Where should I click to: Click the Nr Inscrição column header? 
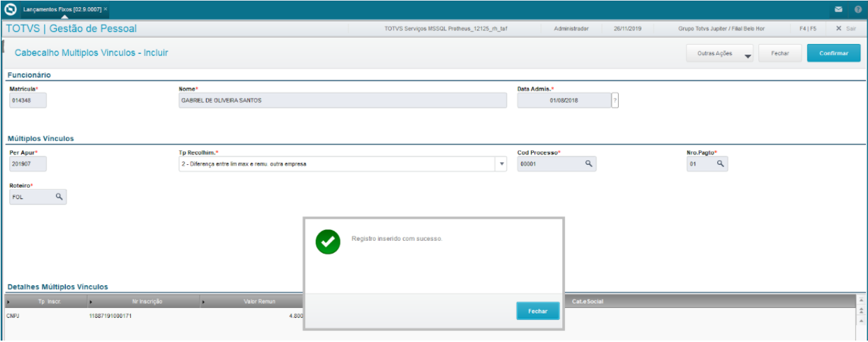coord(143,302)
